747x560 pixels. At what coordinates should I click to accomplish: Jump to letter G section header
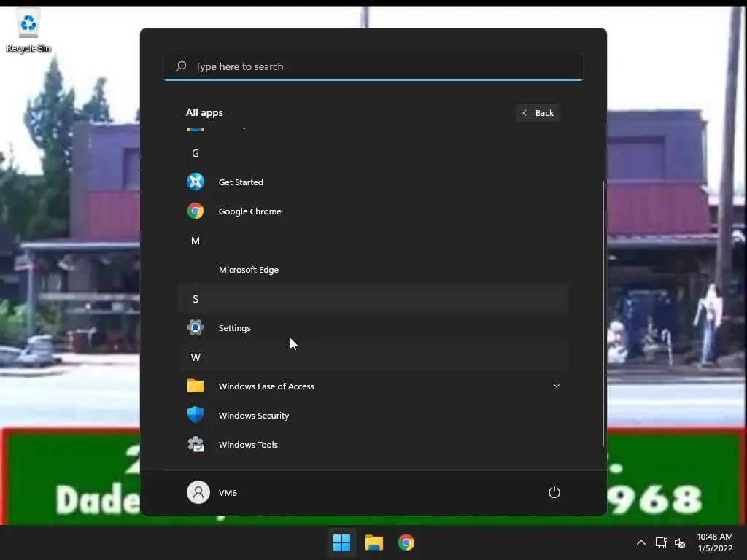373,153
